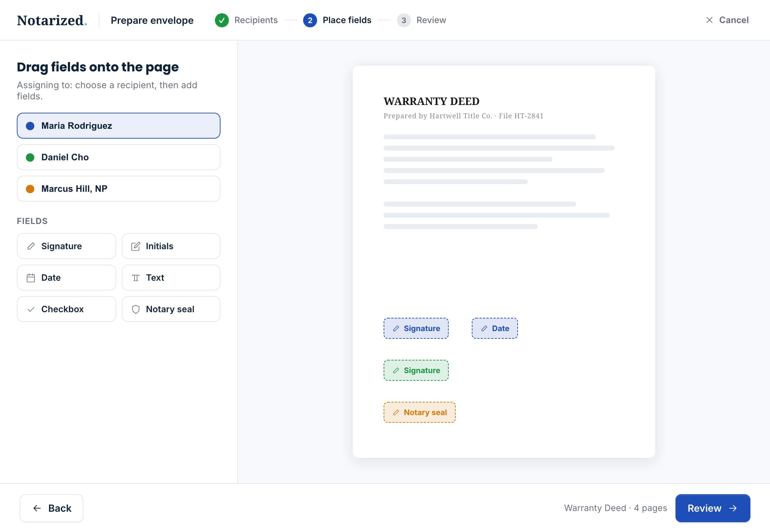Click pencil icon on green placed Signature field
Image resolution: width=770 pixels, height=532 pixels.
click(x=396, y=370)
